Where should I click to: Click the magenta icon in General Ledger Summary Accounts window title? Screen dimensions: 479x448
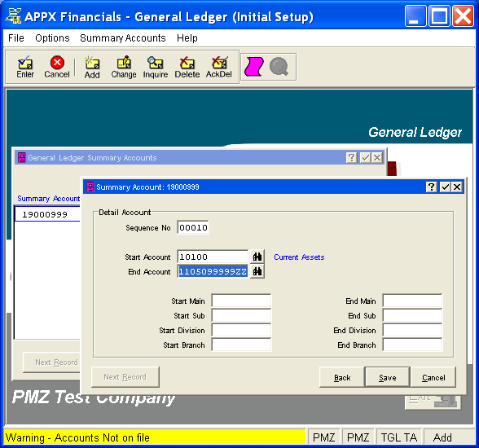pos(22,157)
